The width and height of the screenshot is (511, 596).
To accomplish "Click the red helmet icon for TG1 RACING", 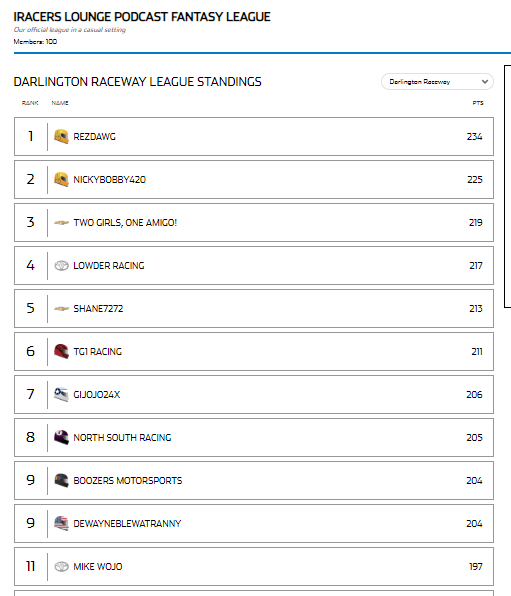I will pos(61,352).
